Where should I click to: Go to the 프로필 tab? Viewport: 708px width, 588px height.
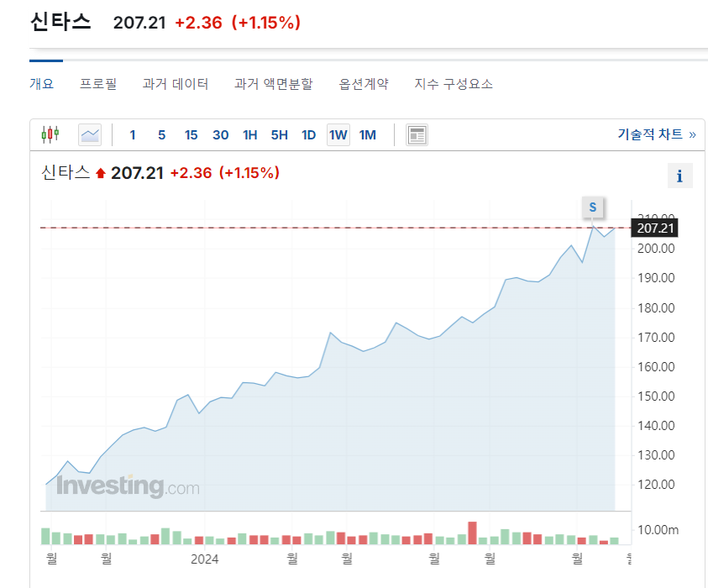pyautogui.click(x=98, y=84)
